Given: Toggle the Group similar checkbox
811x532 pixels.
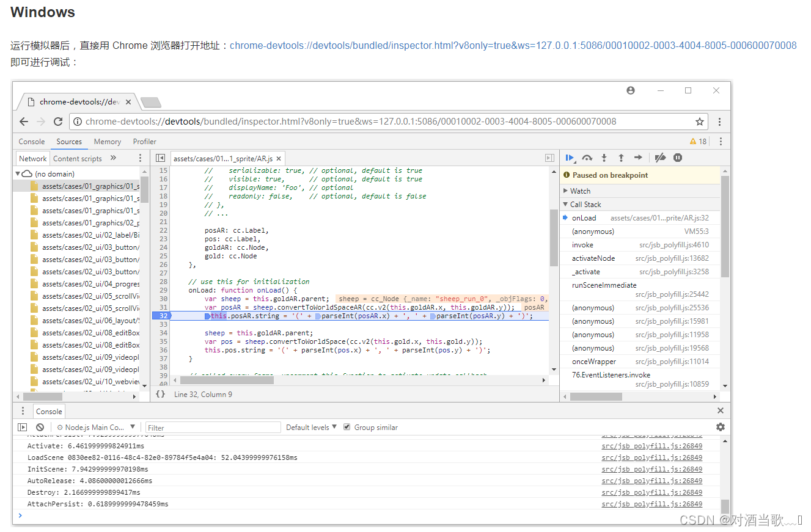Looking at the screenshot, I should click(x=347, y=427).
